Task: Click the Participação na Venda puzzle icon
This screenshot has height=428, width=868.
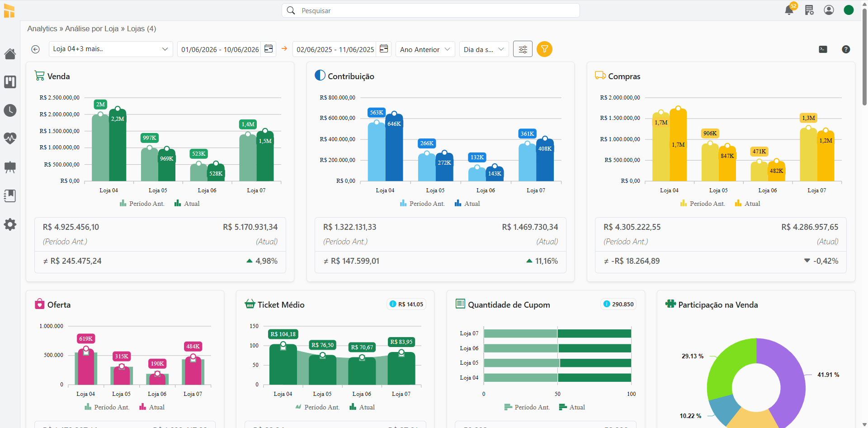Action: 670,304
